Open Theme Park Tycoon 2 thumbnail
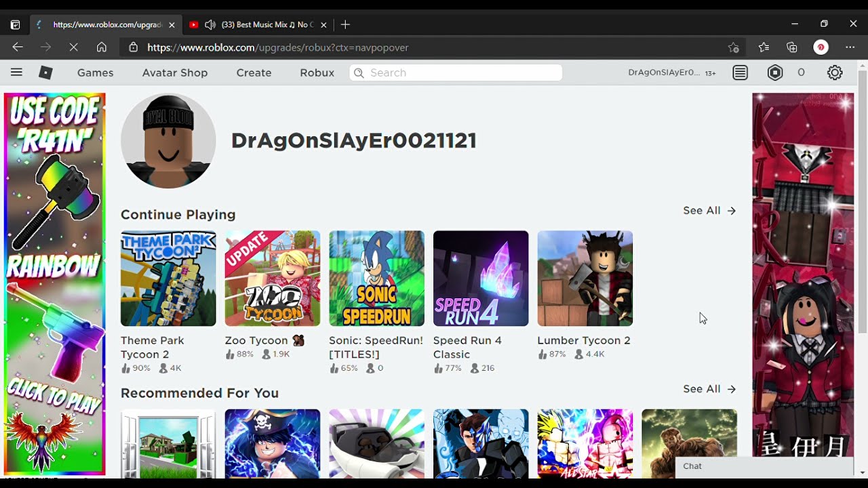 point(168,279)
